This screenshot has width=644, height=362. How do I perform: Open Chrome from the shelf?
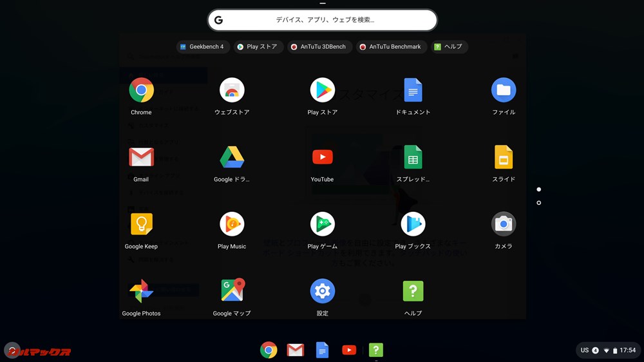269,350
